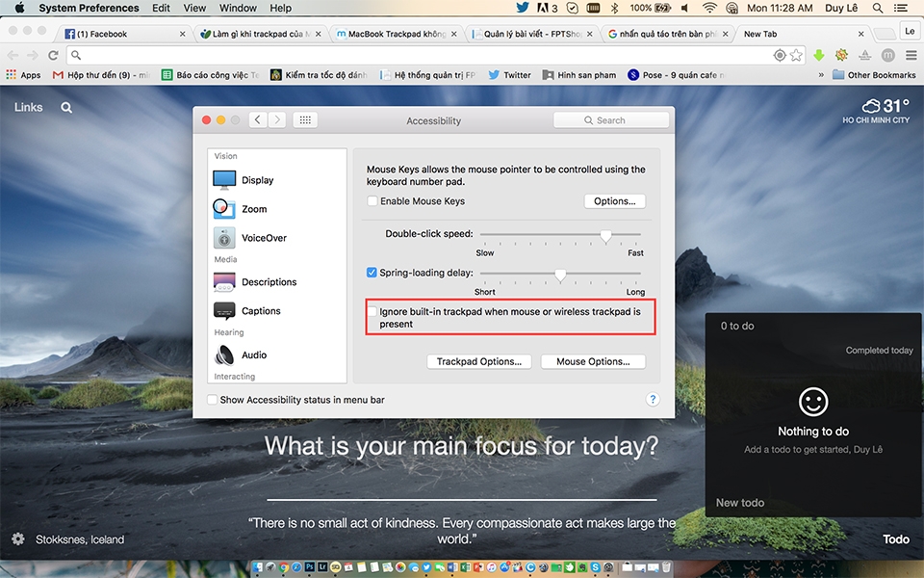The image size is (924, 578).
Task: Click the search icon beside Links
Action: (66, 107)
